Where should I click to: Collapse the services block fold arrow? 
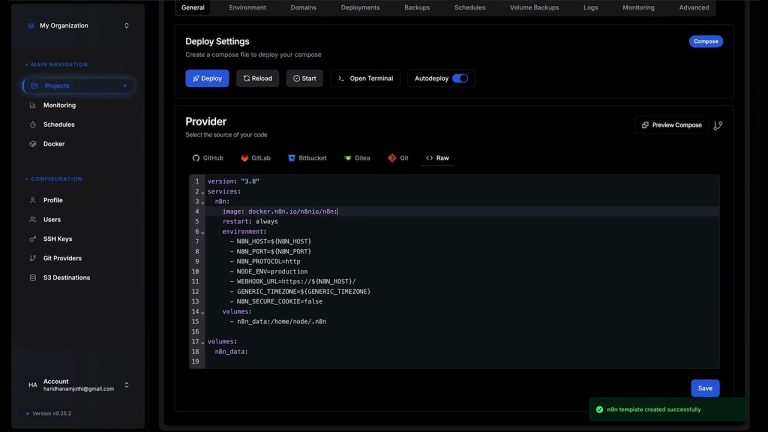click(x=202, y=192)
